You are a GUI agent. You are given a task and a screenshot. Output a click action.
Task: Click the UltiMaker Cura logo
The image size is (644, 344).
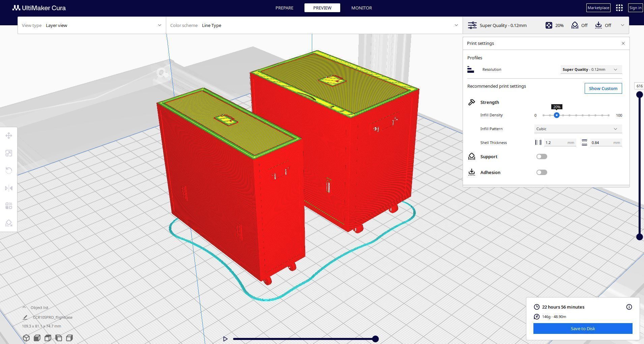(x=39, y=8)
